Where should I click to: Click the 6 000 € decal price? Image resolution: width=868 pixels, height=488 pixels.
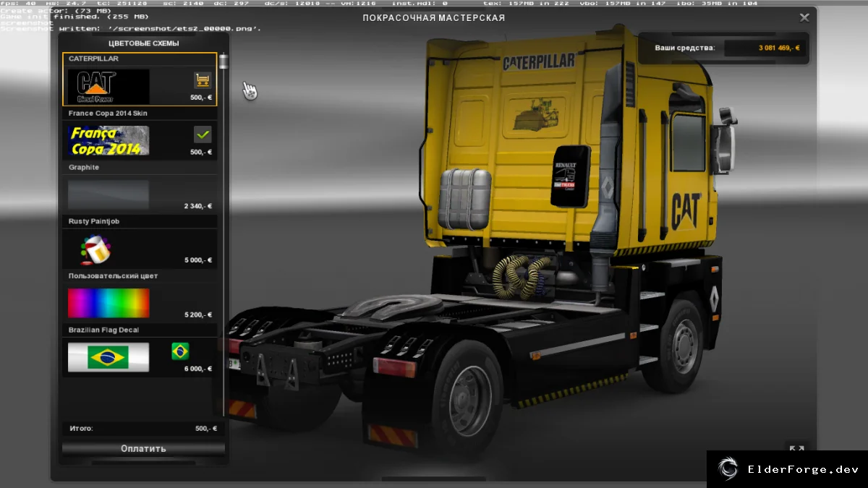tap(198, 369)
